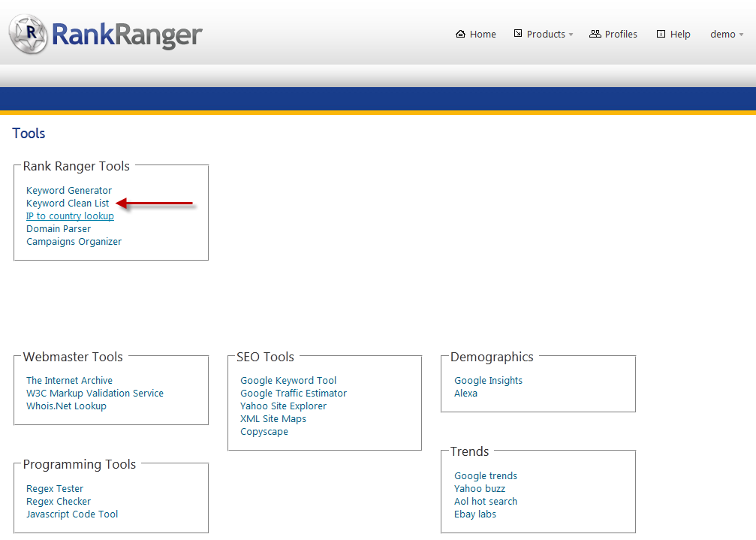Click the Programming Tools group title

[80, 465]
